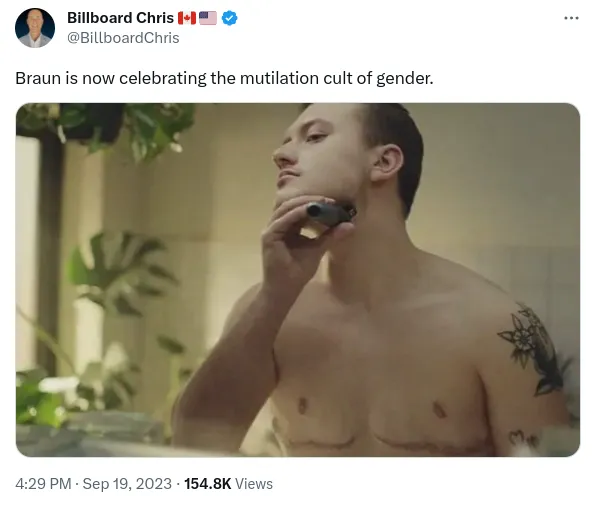Image resolution: width=593 pixels, height=505 pixels.
Task: Click the monstera leaves in the image
Action: 119,272
